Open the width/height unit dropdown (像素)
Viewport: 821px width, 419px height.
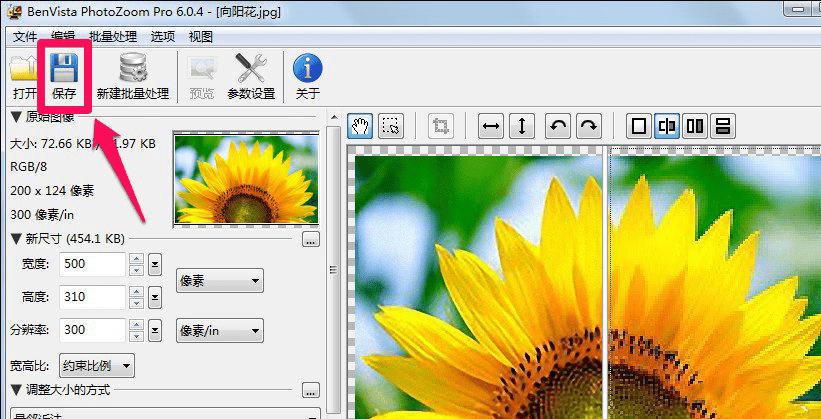click(x=220, y=281)
